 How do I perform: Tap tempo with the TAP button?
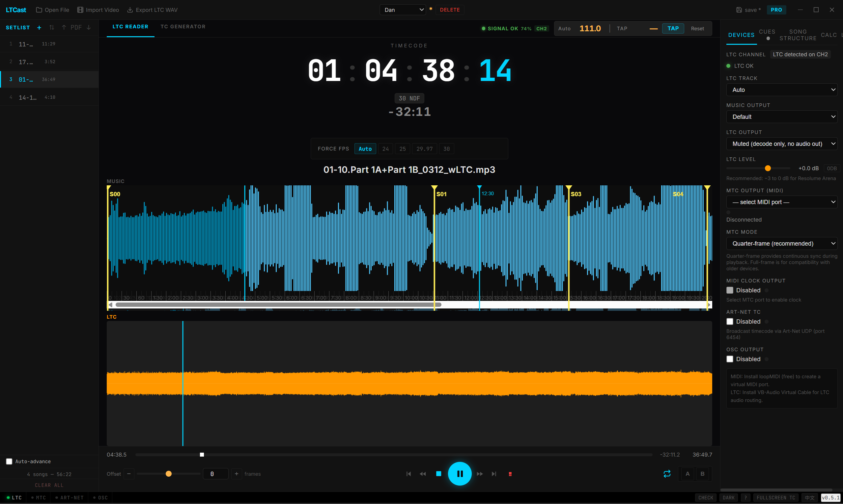pos(673,29)
